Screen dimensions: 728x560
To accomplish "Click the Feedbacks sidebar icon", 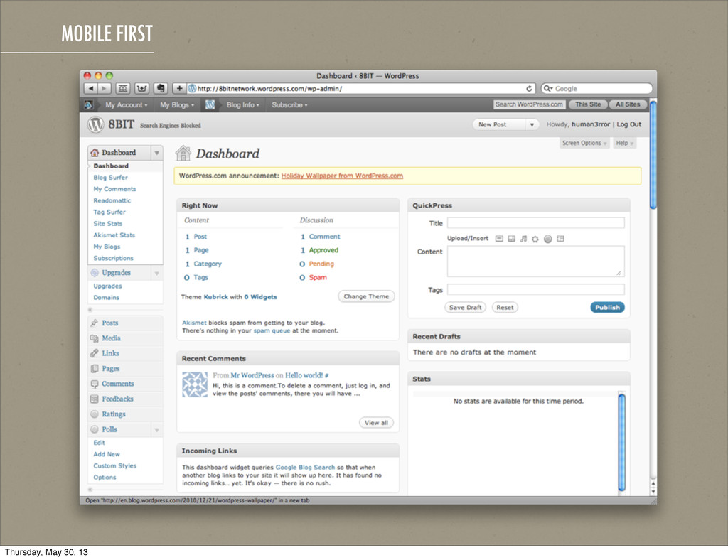I will [95, 399].
